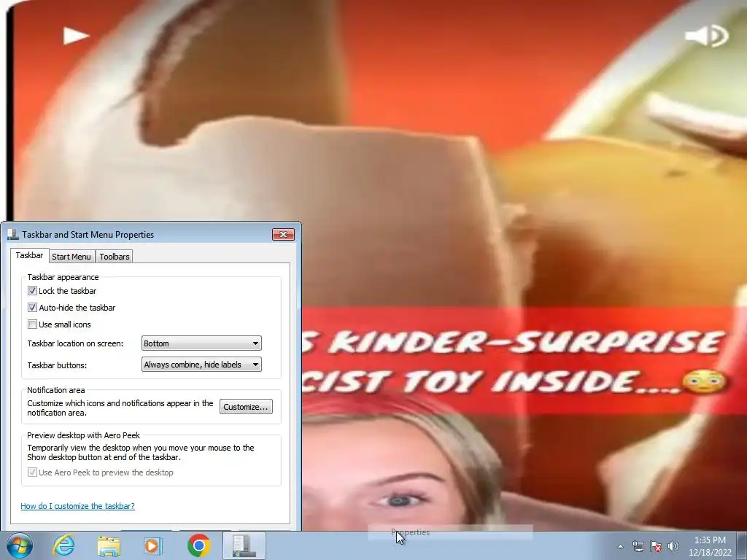Open Google Chrome from the taskbar
This screenshot has width=747, height=560.
(198, 545)
